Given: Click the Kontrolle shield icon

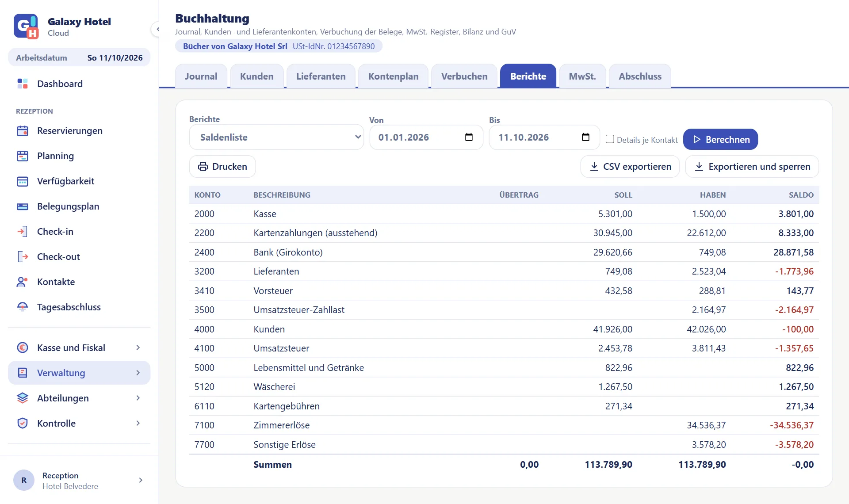Looking at the screenshot, I should (23, 423).
